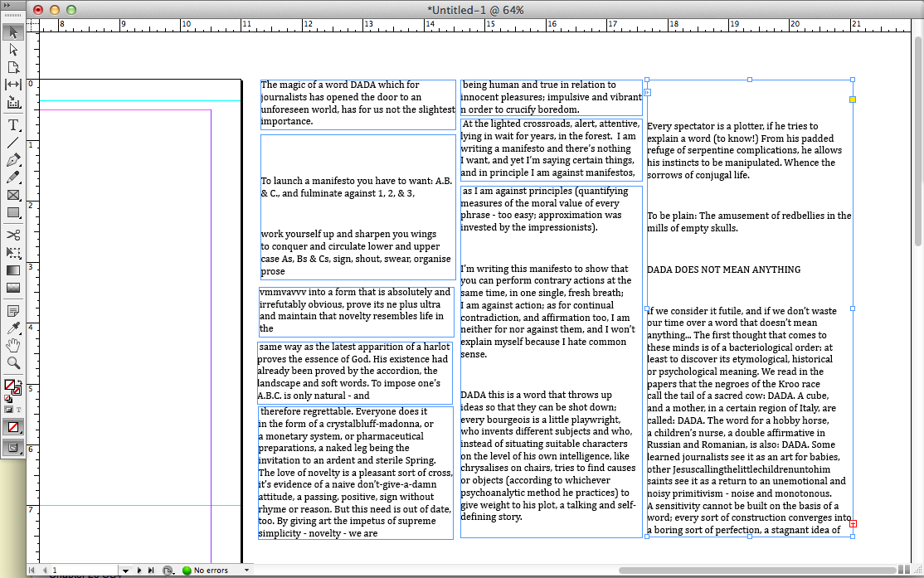Image resolution: width=924 pixels, height=578 pixels.
Task: Pick the Zoom magnifier tool
Action: coord(13,363)
